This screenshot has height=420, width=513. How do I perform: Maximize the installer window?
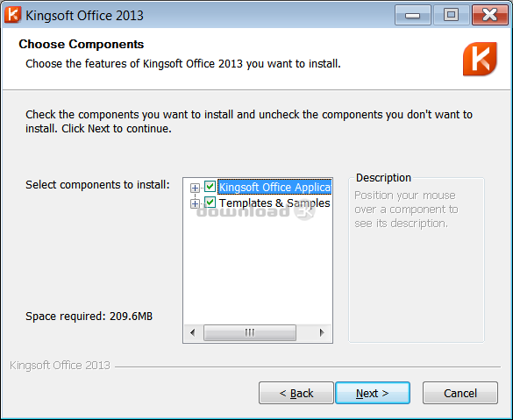coord(451,15)
